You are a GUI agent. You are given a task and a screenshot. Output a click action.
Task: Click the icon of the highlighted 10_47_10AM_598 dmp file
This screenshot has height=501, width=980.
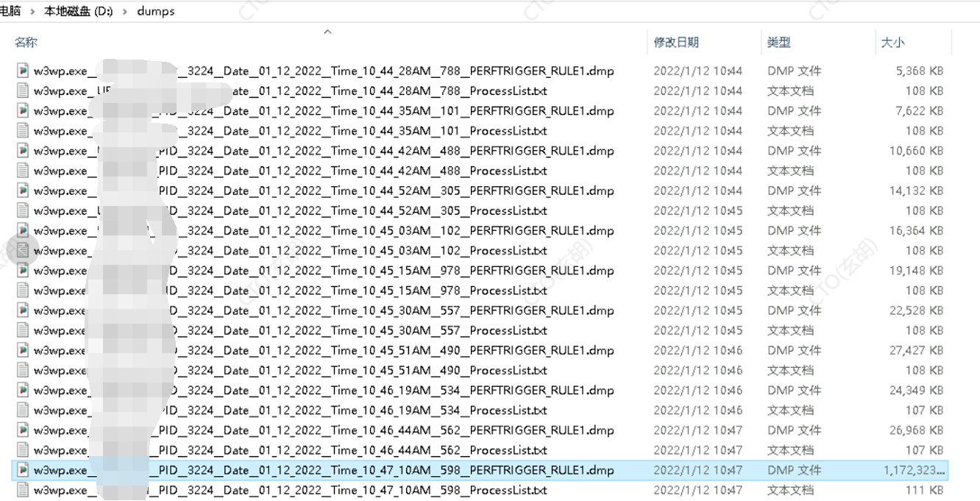pos(23,470)
